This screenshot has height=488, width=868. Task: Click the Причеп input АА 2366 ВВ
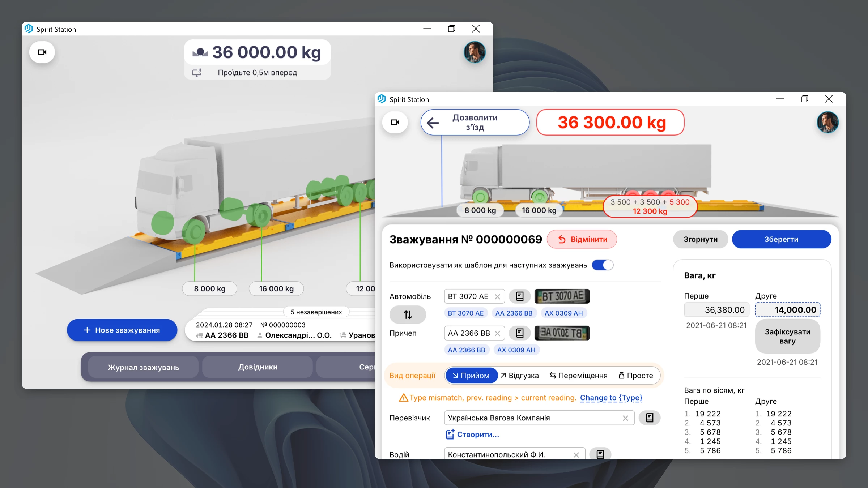[474, 333]
